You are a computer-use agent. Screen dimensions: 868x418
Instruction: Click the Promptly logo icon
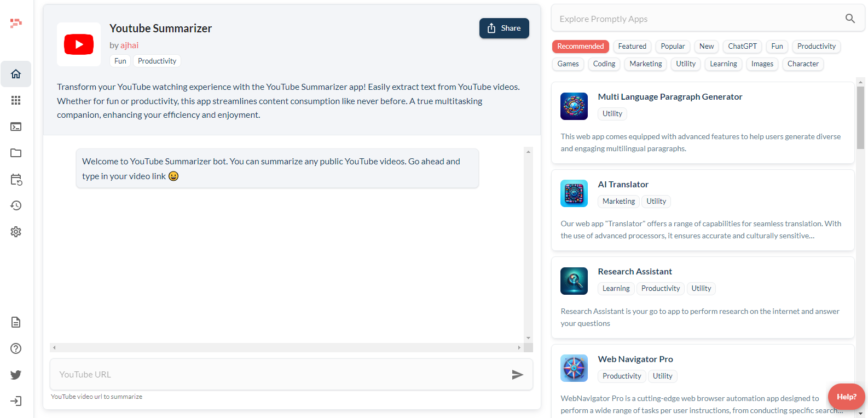(x=16, y=23)
